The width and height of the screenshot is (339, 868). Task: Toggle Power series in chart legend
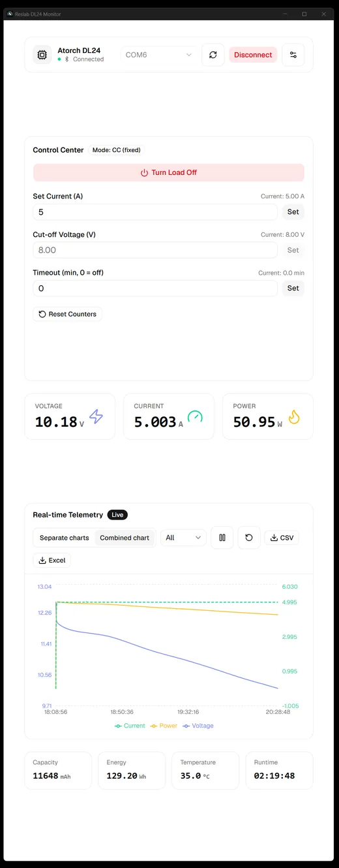(164, 726)
